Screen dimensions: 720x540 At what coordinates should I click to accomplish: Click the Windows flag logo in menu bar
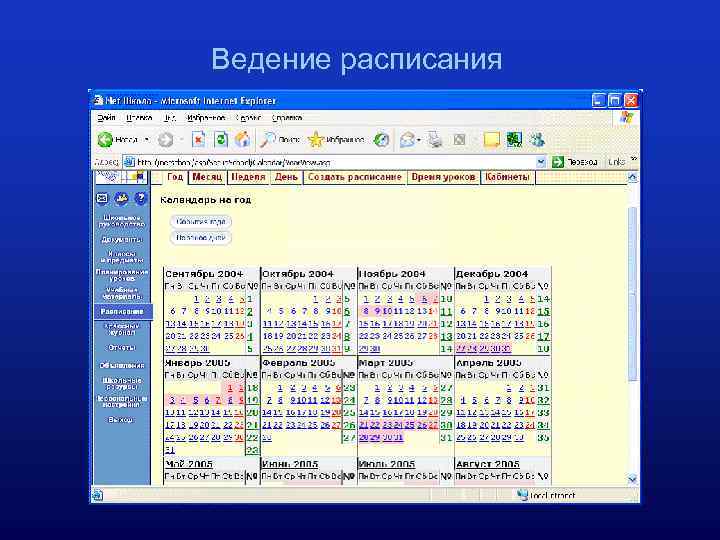click(626, 117)
